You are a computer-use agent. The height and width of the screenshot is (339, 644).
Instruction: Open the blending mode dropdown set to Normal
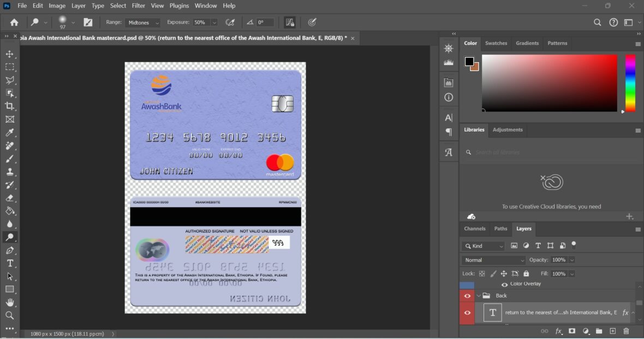(493, 260)
